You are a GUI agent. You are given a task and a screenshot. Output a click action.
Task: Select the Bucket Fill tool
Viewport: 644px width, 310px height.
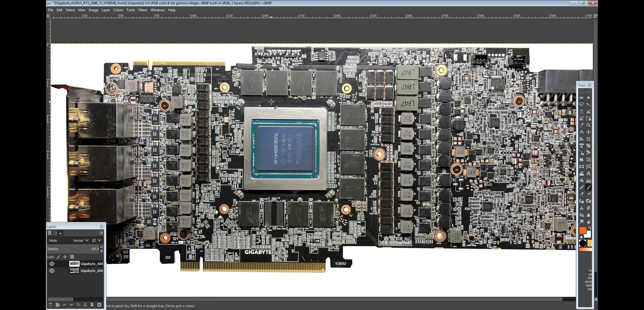pyautogui.click(x=582, y=180)
